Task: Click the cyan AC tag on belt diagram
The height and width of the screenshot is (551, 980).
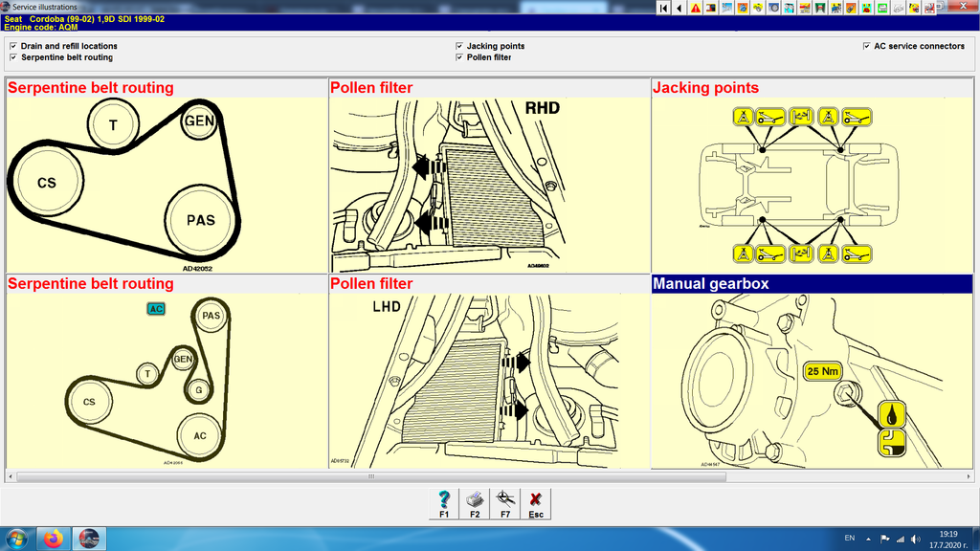Action: (156, 309)
